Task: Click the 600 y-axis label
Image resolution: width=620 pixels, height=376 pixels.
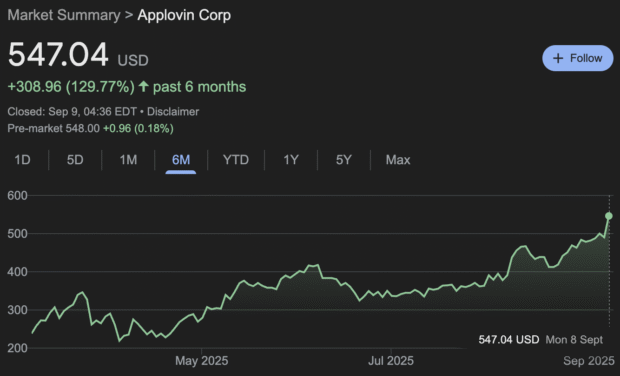Action: 17,196
